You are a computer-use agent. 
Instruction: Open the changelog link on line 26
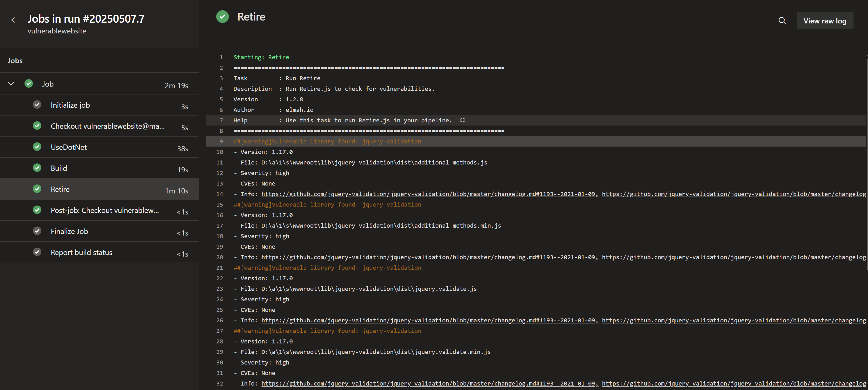click(428, 320)
